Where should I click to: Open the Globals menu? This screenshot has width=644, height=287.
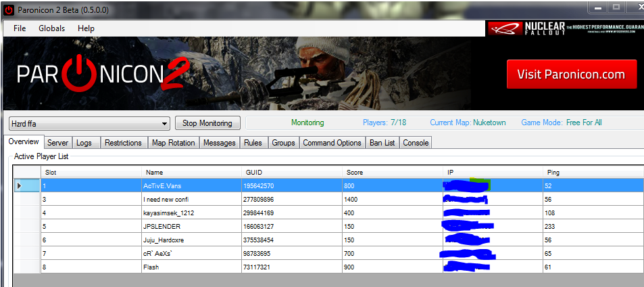(x=52, y=28)
